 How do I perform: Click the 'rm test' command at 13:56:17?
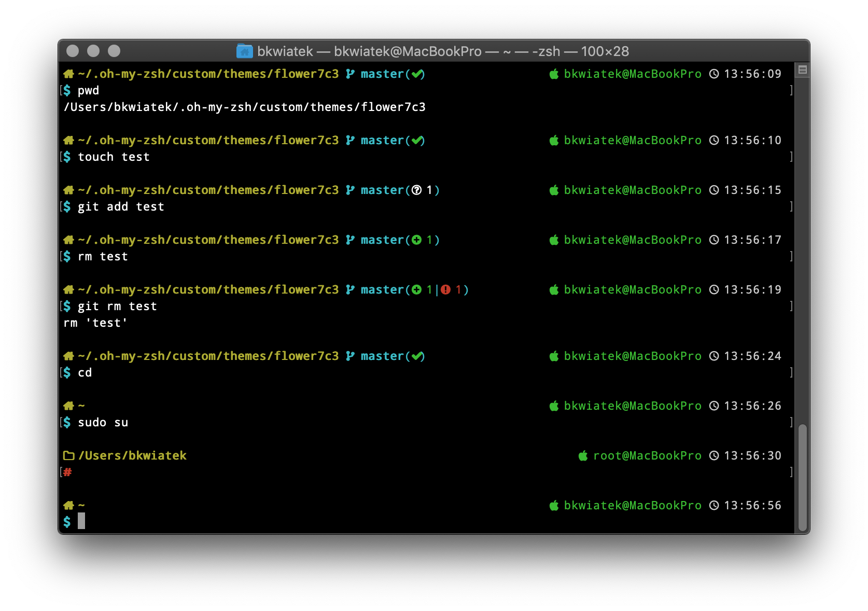point(103,256)
